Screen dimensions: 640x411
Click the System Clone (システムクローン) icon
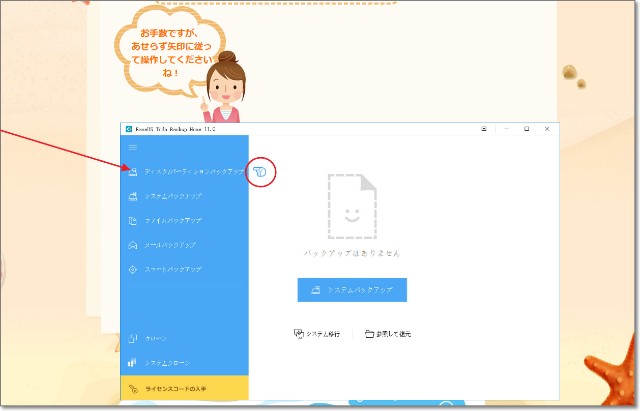pos(133,362)
